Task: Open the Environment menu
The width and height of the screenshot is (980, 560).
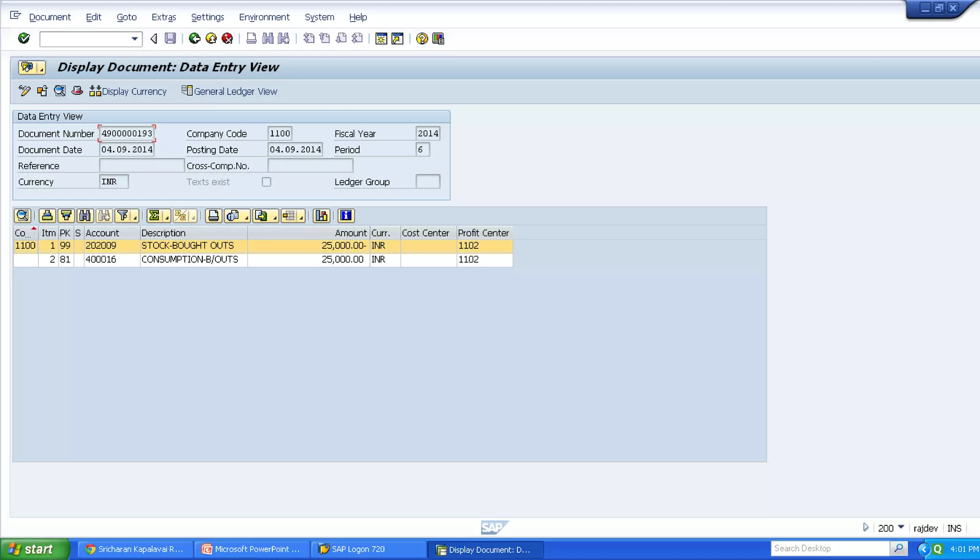Action: (264, 17)
